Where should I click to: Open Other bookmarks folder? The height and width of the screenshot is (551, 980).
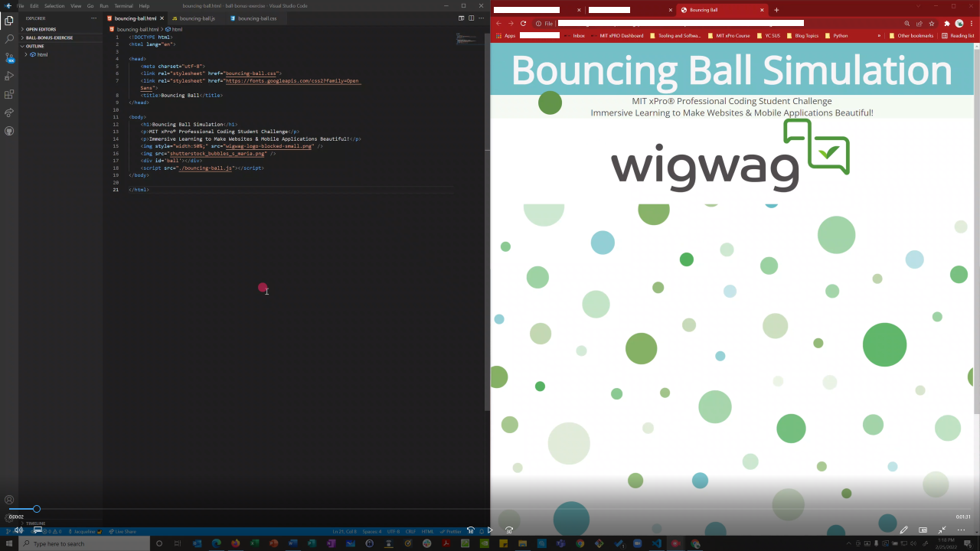point(911,35)
